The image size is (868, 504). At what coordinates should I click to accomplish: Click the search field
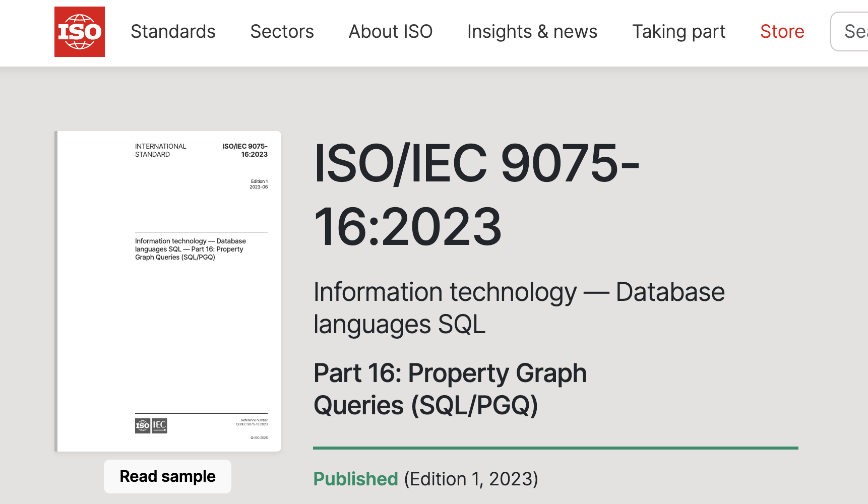[852, 31]
